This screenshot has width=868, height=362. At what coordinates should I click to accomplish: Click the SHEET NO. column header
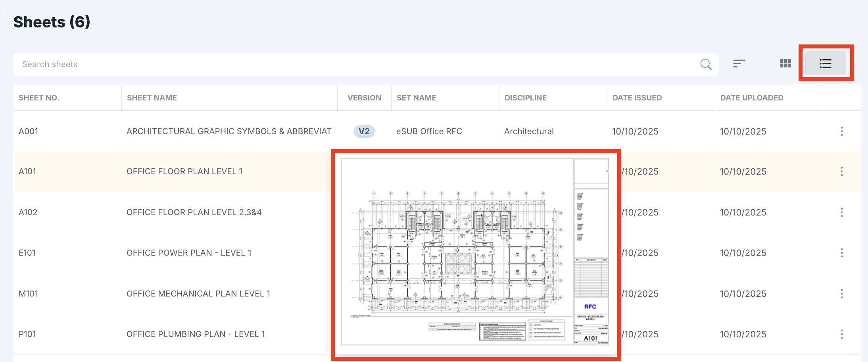(39, 98)
